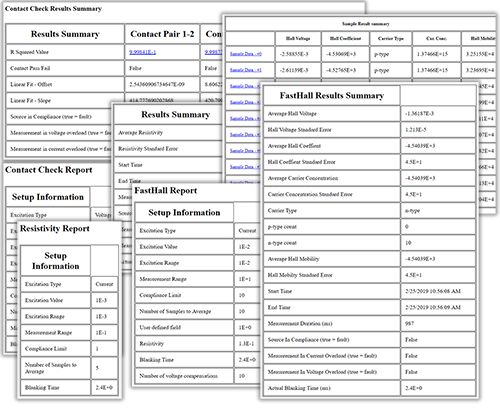Click 'p-type' in the Sample Data #0 row
500x408 pixels.
[x=381, y=54]
